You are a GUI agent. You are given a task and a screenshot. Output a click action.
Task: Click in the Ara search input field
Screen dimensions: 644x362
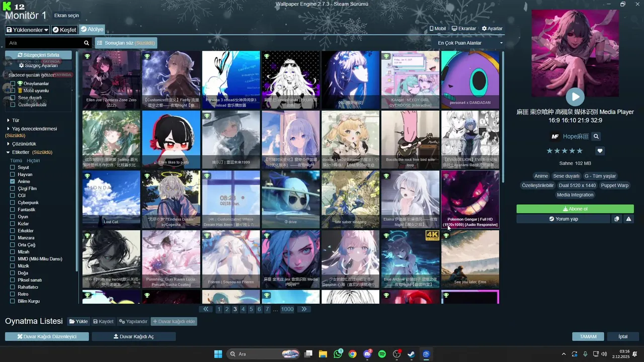(44, 43)
